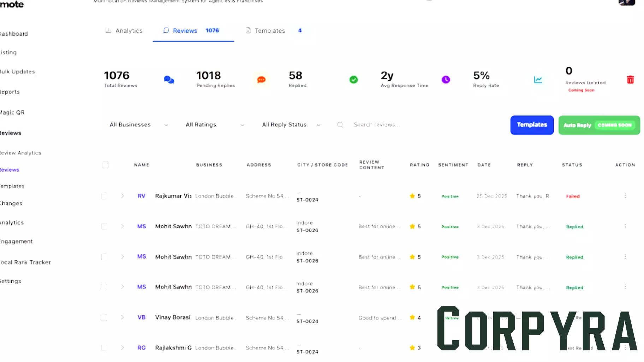The image size is (644, 362).
Task: Click the blue chat bubbles Total Reviews icon
Action: click(169, 80)
